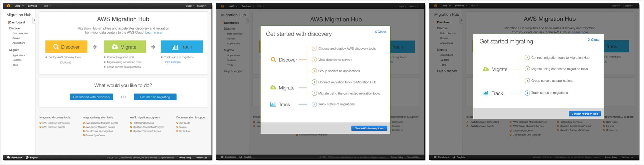Click Discover magnifier icon in discovery dialog
Screen dimensions: 644x165
click(273, 60)
